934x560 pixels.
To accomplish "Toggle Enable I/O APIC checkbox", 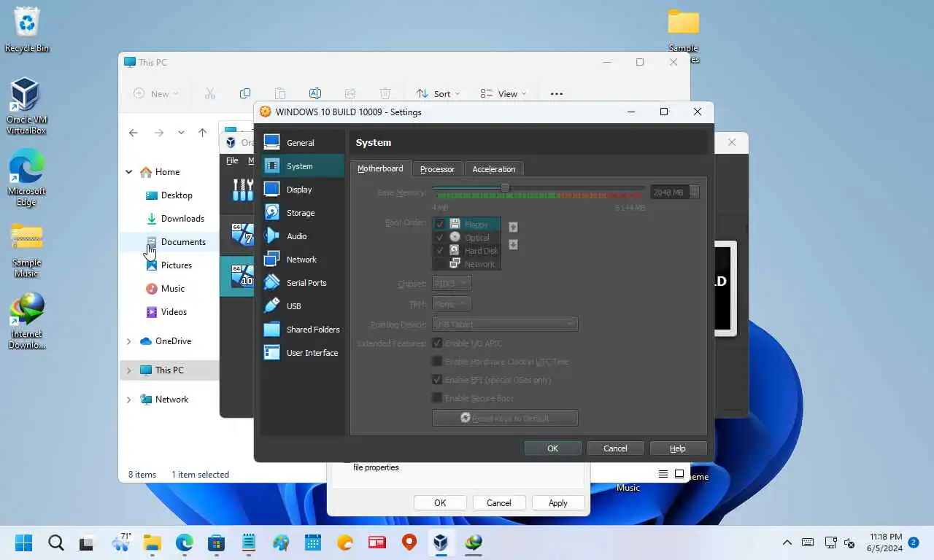I will (437, 343).
